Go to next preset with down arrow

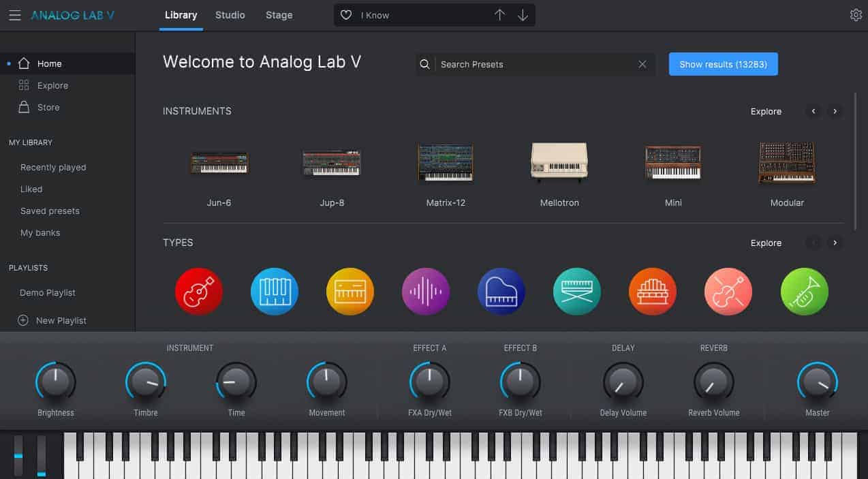522,14
